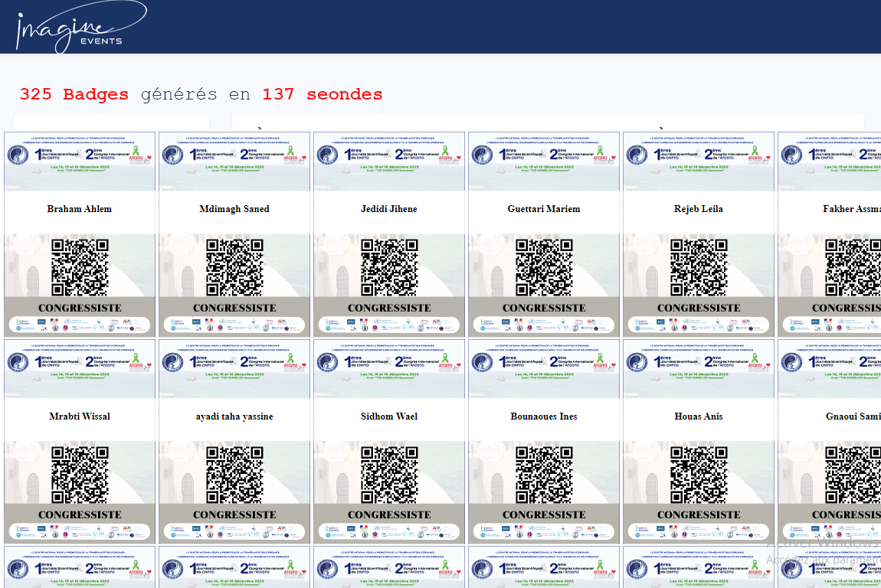881x588 pixels.
Task: Click sponsor logos strip on Sidhom Wael badge
Action: (389, 531)
